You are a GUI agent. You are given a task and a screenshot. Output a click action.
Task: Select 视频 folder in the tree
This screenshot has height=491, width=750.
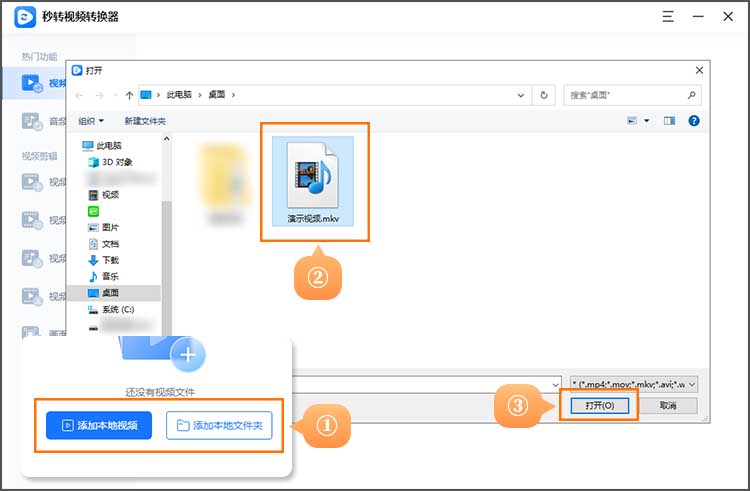tap(104, 195)
